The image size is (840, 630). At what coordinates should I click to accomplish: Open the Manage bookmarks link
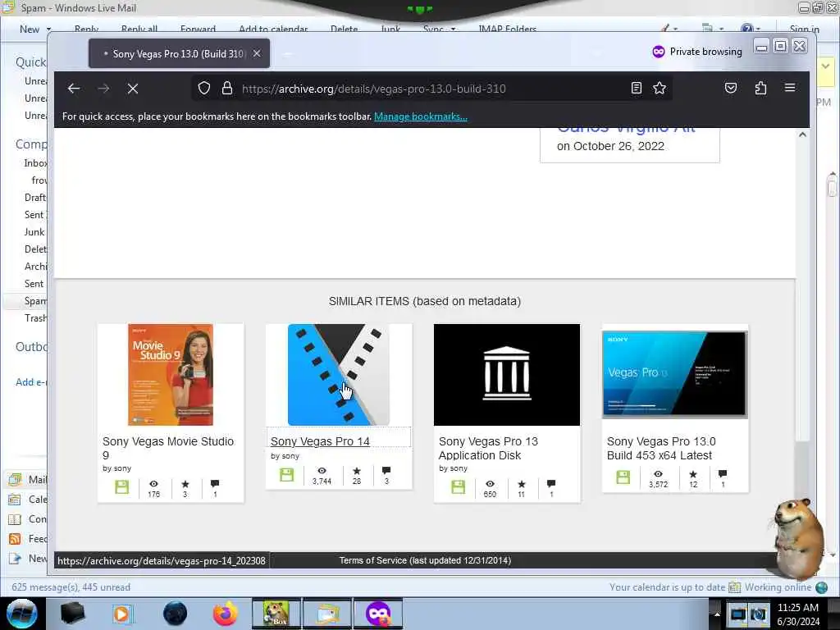tap(421, 116)
